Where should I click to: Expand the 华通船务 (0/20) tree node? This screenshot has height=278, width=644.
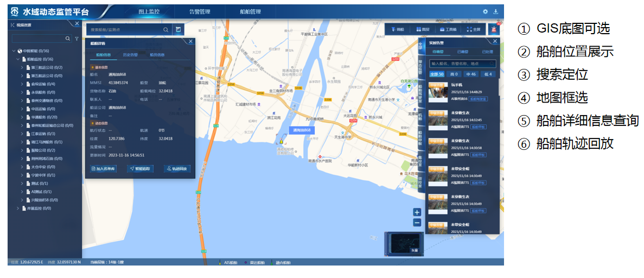click(x=22, y=117)
